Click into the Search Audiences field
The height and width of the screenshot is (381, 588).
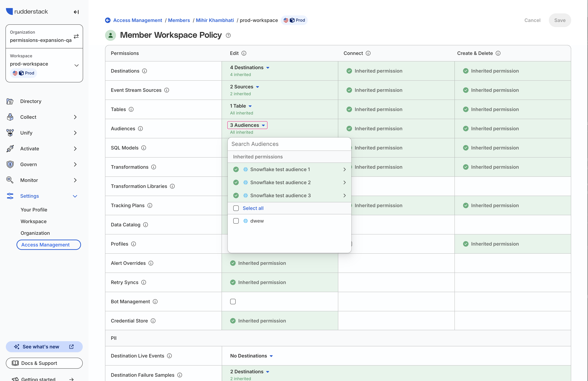coord(289,144)
